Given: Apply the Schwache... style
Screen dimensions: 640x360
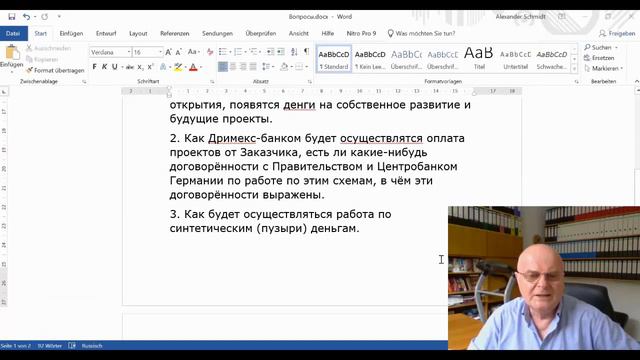Looking at the screenshot, I should click(551, 59).
